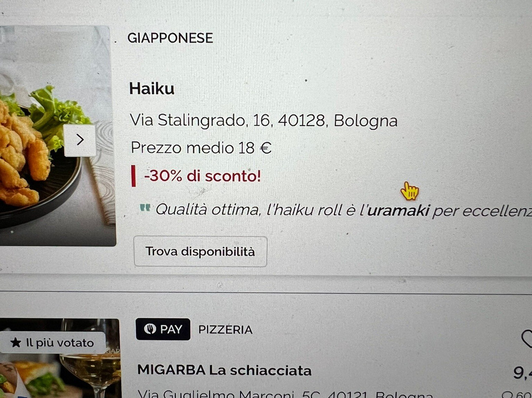Screen dimensions: 532x398
Task: Click the Il più votato badge
Action: coord(53,343)
